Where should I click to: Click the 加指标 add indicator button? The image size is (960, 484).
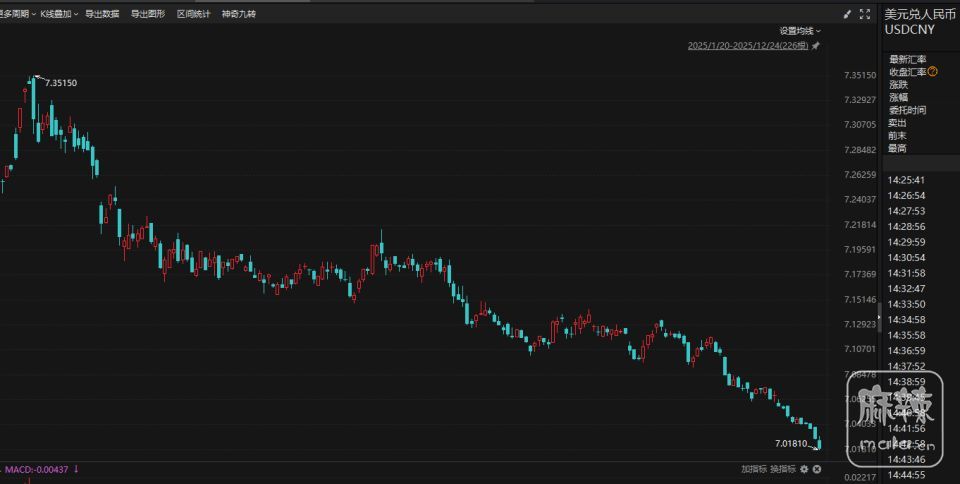point(753,469)
